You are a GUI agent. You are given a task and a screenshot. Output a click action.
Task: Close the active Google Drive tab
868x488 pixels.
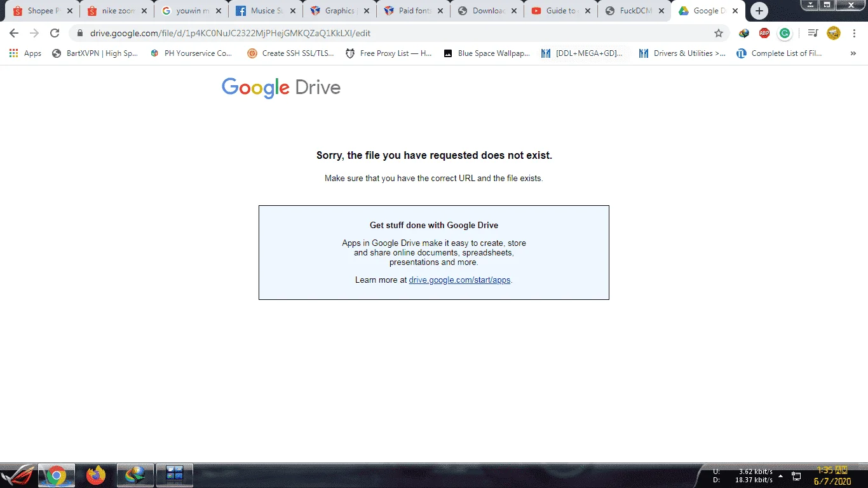click(735, 11)
